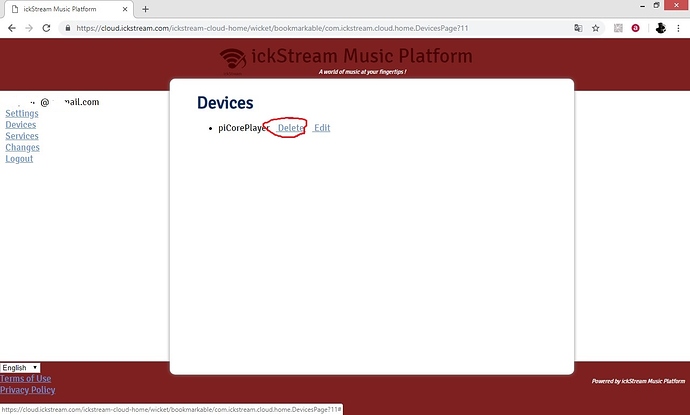Click the piCorePlayer device name
Viewport: 690px width, 415px height.
(244, 128)
